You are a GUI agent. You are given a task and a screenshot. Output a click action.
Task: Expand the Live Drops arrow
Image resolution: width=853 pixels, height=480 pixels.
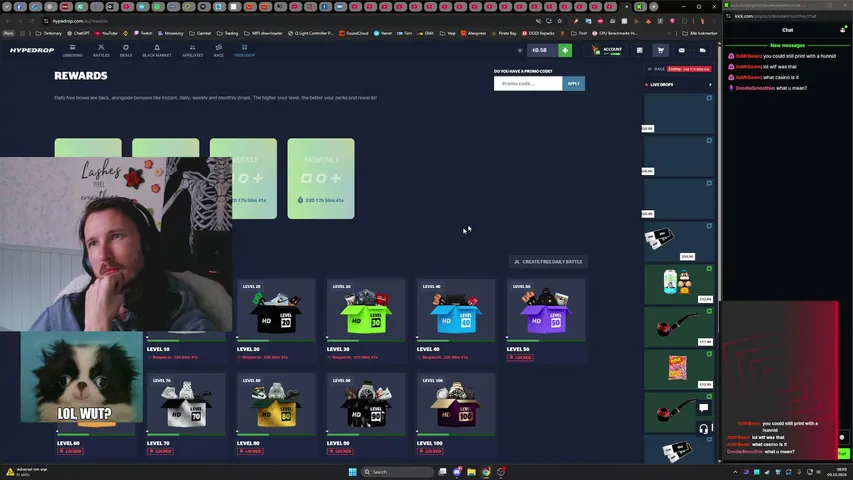[710, 84]
